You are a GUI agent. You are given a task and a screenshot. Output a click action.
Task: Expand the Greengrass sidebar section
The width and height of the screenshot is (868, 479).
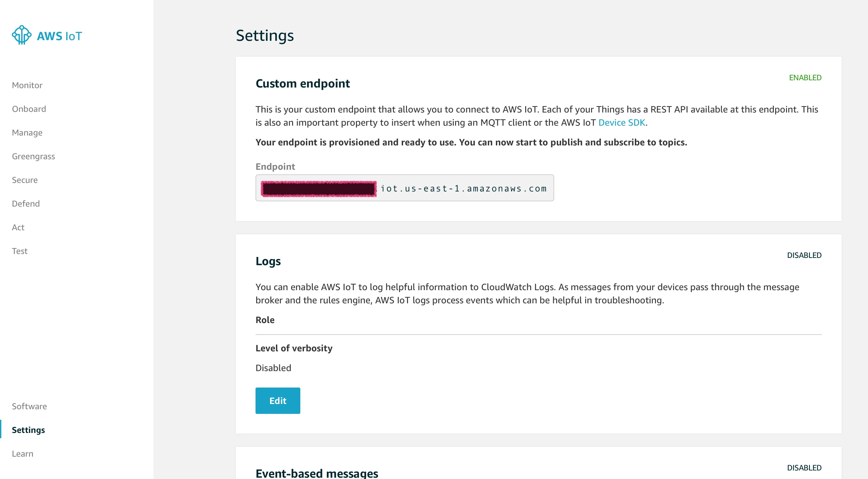pyautogui.click(x=33, y=156)
